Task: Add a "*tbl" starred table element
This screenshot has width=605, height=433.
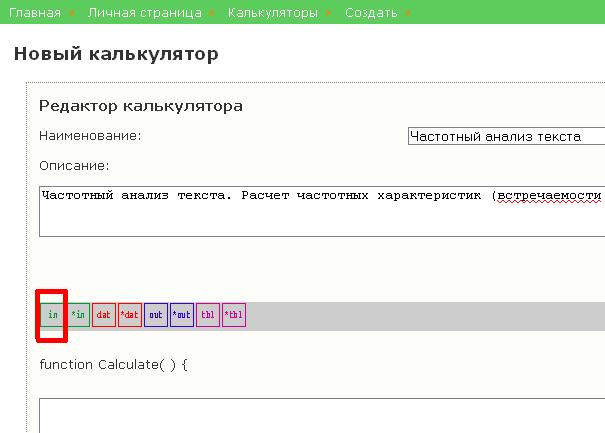Action: 234,315
